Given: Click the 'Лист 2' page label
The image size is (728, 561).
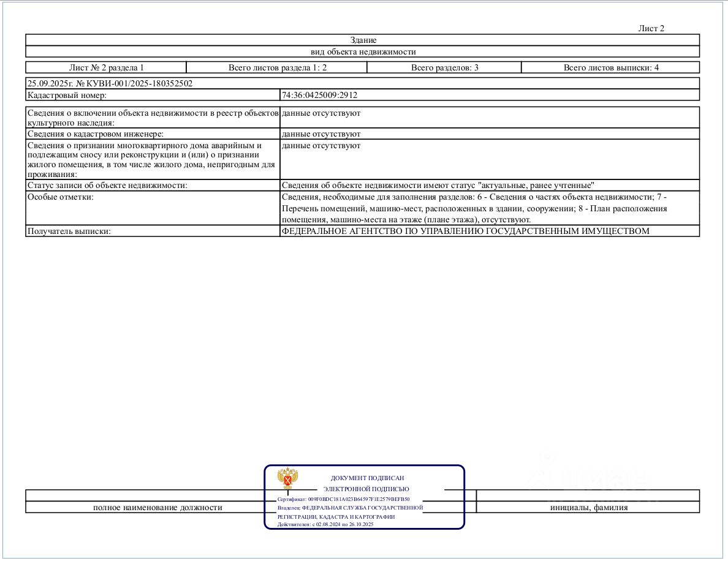Looking at the screenshot, I should click(x=651, y=28).
